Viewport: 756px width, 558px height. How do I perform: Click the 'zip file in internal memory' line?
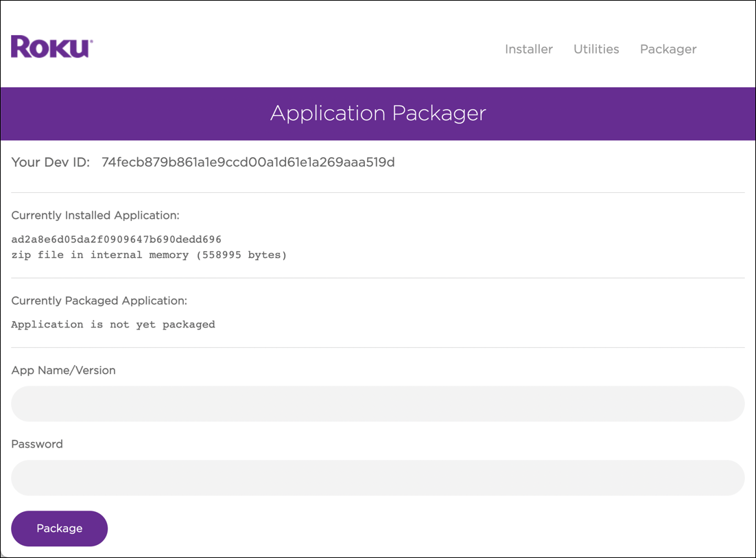[149, 255]
